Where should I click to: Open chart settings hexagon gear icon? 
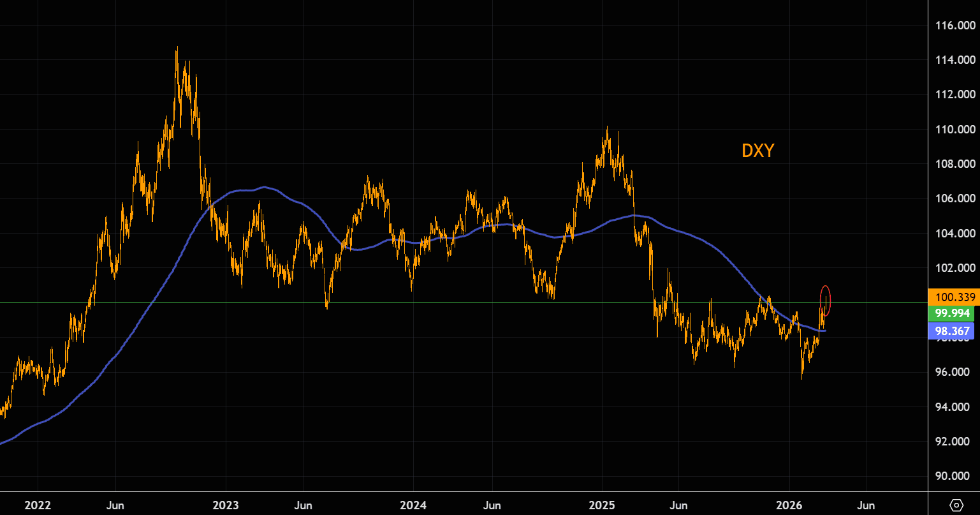tap(956, 505)
